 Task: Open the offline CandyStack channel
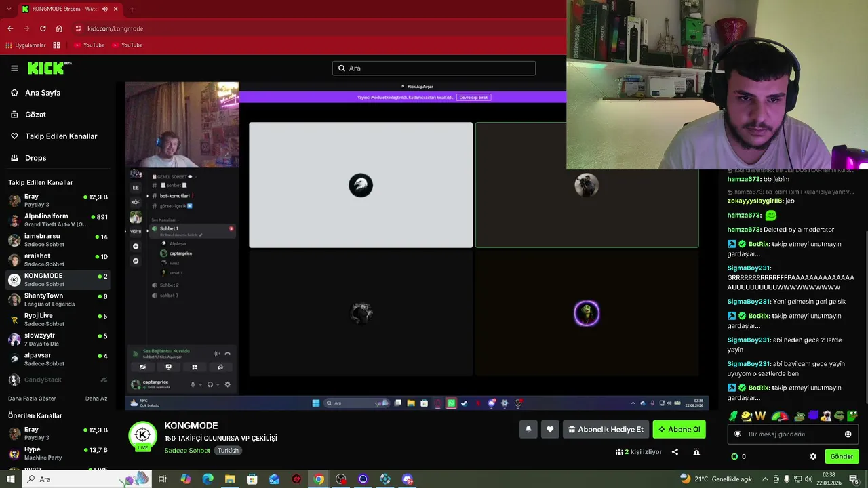tap(58, 380)
